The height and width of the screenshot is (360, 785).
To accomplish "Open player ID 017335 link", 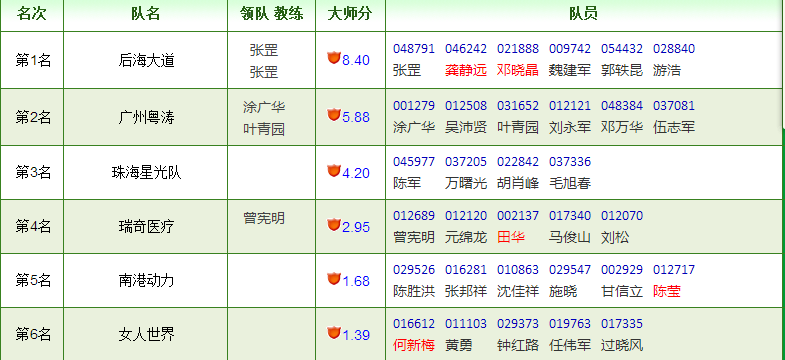I will pos(622,324).
